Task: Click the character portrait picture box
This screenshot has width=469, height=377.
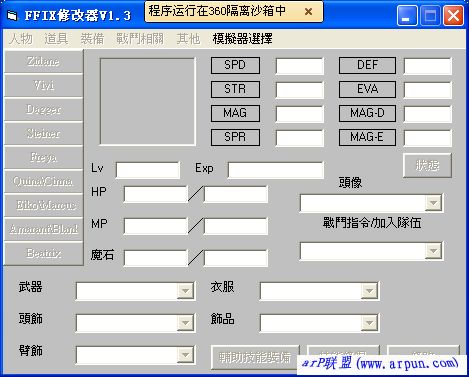Action: (148, 102)
